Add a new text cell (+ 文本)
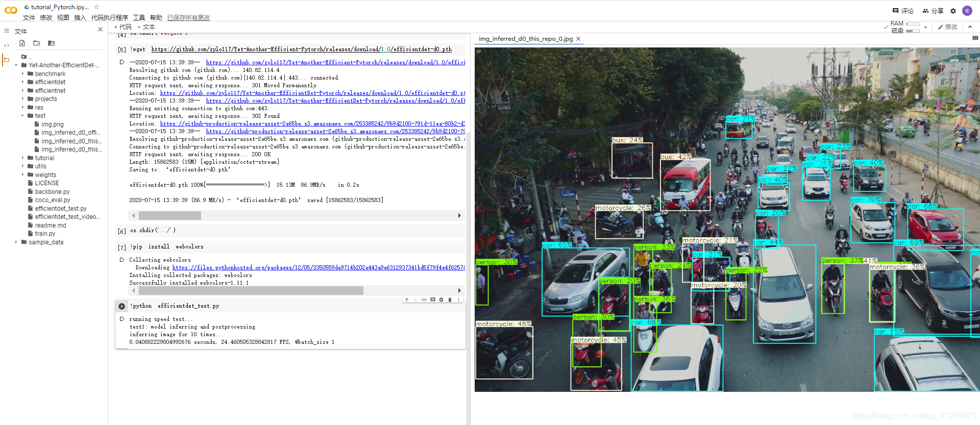980x425 pixels. pos(146,27)
